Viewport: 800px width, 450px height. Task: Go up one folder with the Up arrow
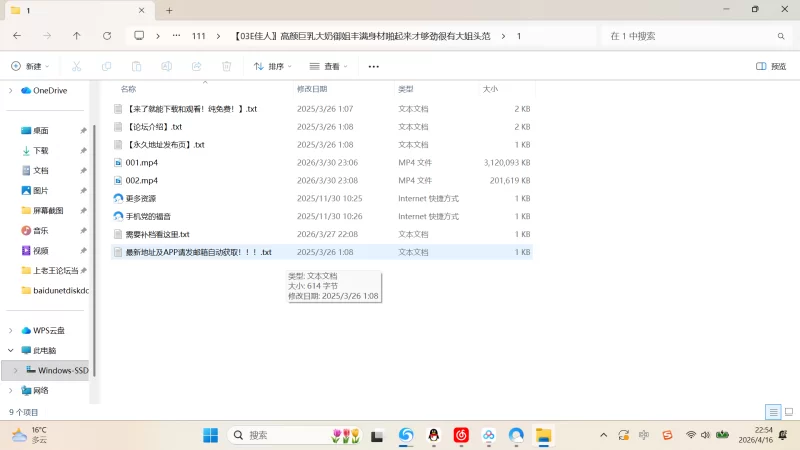77,35
